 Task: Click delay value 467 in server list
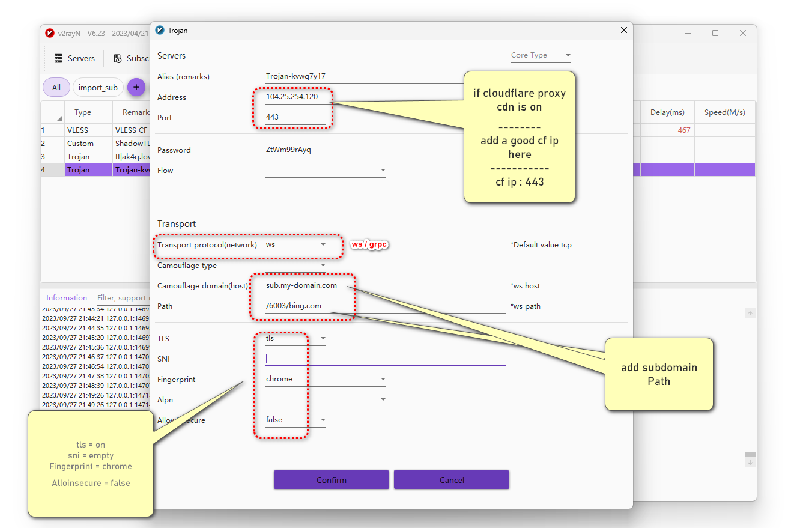click(683, 130)
